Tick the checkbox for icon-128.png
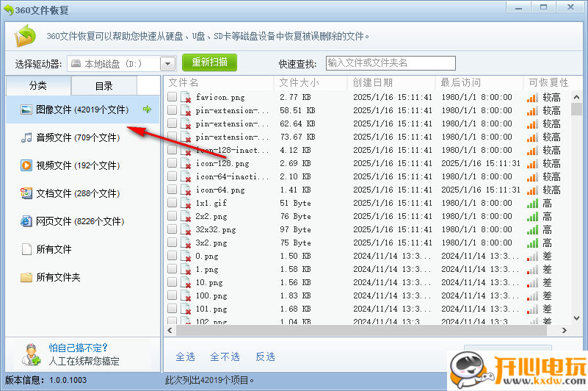 [x=172, y=163]
